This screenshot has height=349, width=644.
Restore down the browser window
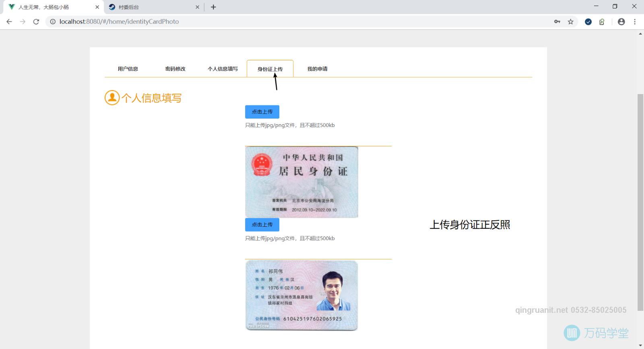pos(615,6)
